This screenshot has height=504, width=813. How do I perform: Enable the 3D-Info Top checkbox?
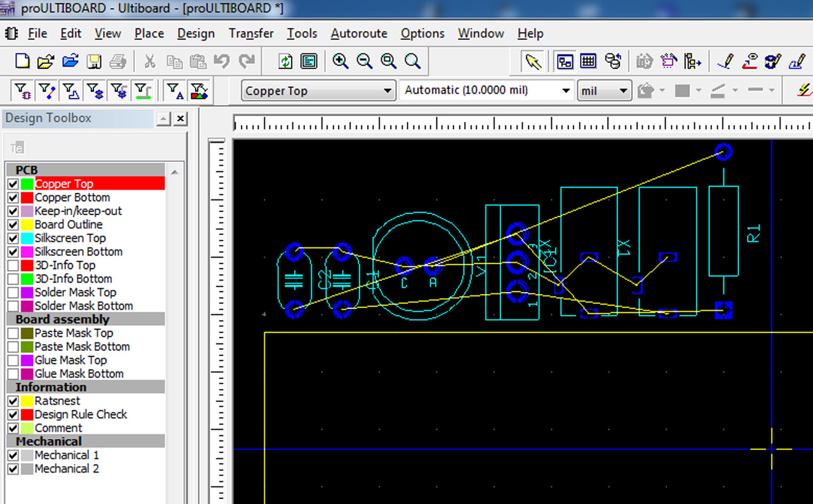click(x=13, y=265)
